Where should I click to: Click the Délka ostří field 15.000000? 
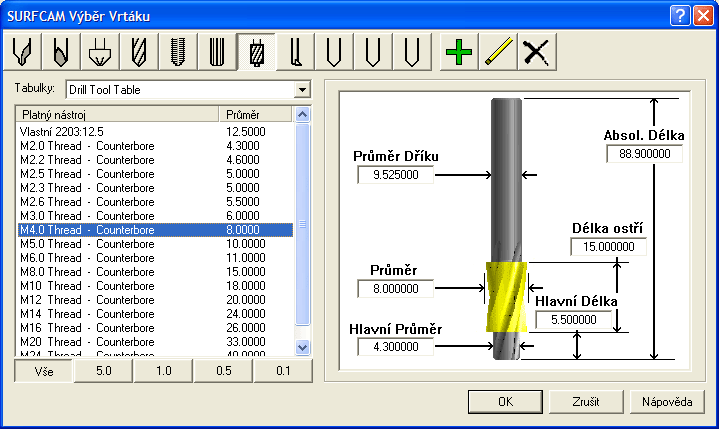[x=608, y=247]
